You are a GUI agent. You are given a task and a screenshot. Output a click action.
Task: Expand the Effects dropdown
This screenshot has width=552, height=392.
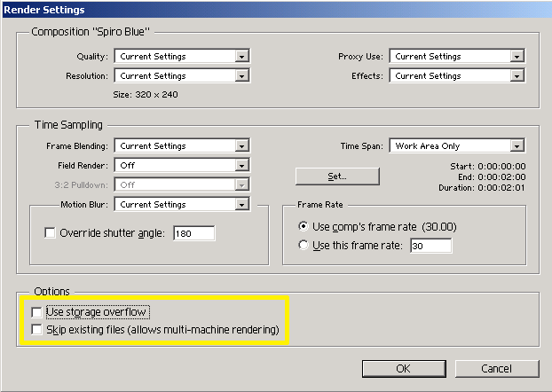tap(456, 76)
